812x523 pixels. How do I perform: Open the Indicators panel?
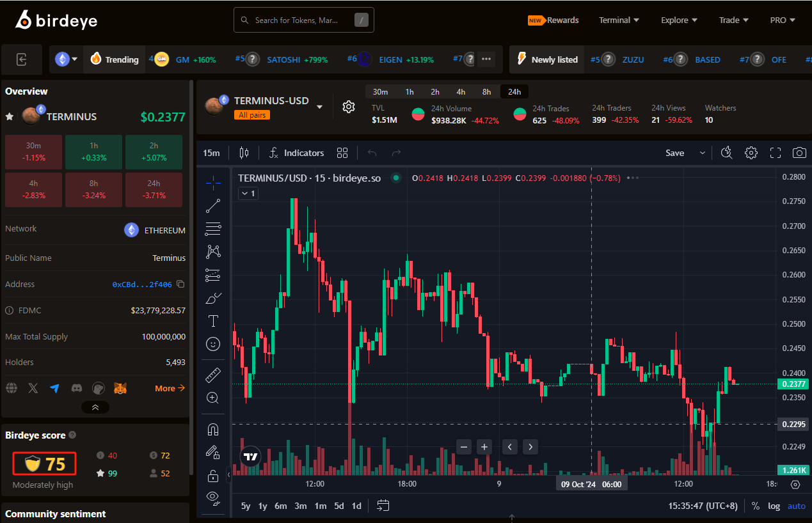[x=297, y=153]
